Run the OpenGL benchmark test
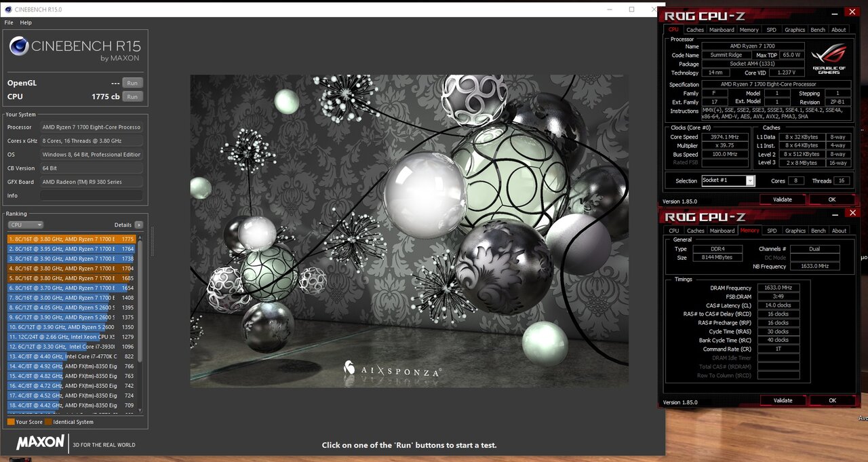The width and height of the screenshot is (868, 462). 132,83
